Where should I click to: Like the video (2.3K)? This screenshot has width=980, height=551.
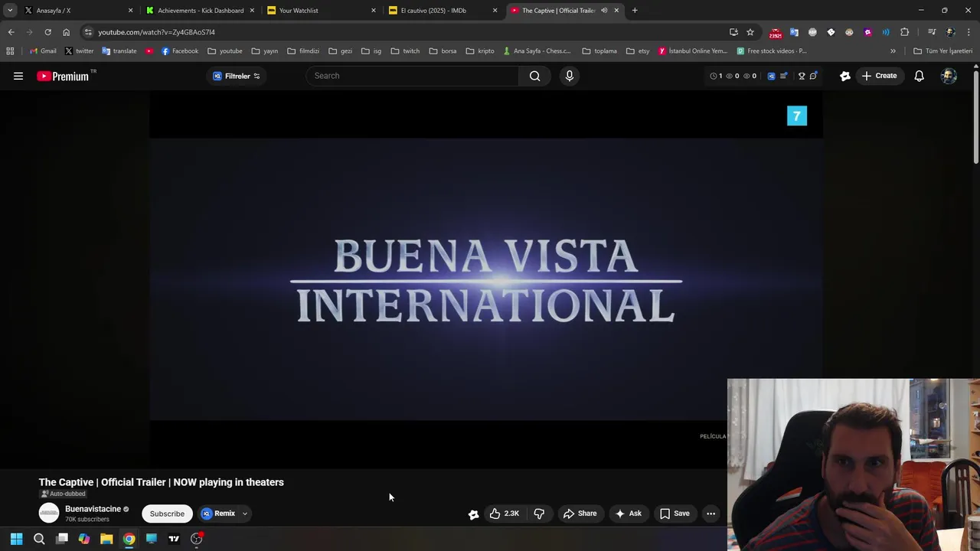tap(505, 514)
